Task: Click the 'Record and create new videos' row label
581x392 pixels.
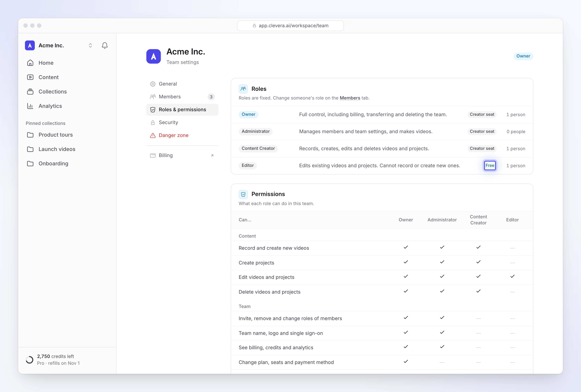Action: (274, 248)
